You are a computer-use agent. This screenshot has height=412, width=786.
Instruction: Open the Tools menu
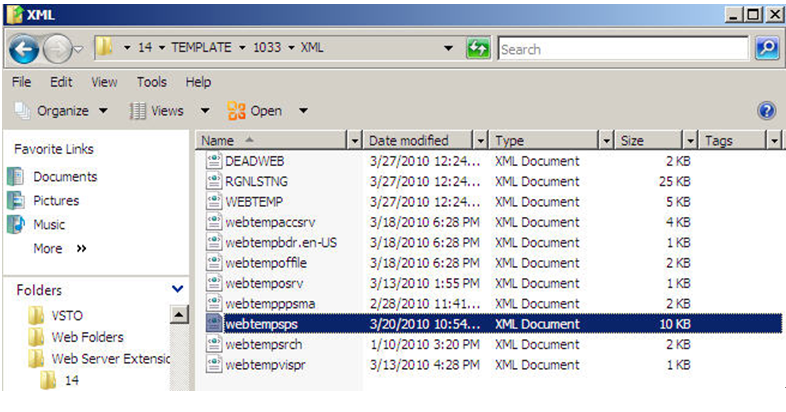[x=152, y=82]
